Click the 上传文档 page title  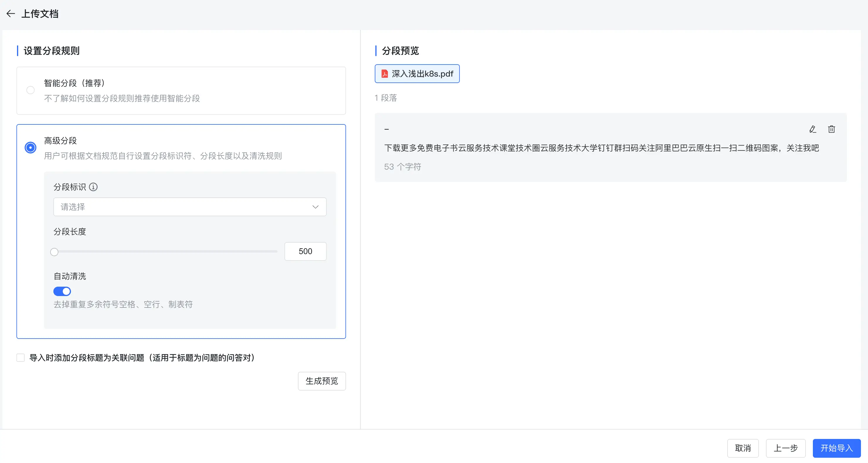[40, 14]
